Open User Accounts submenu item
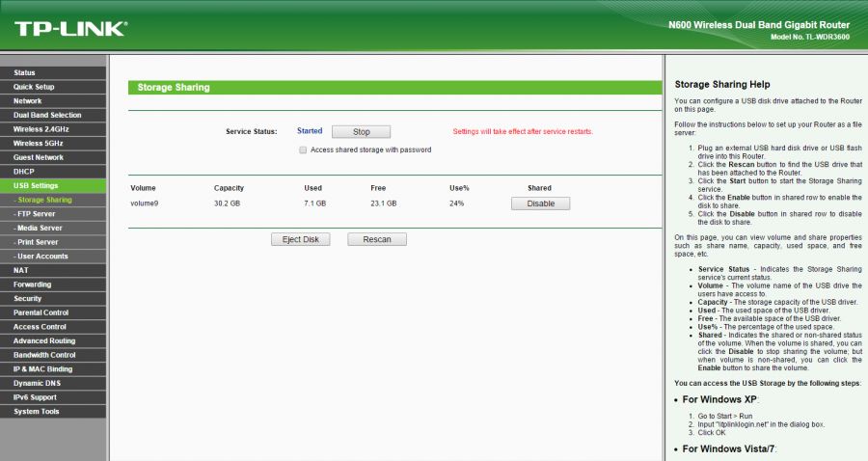The height and width of the screenshot is (461, 868). click(x=41, y=256)
